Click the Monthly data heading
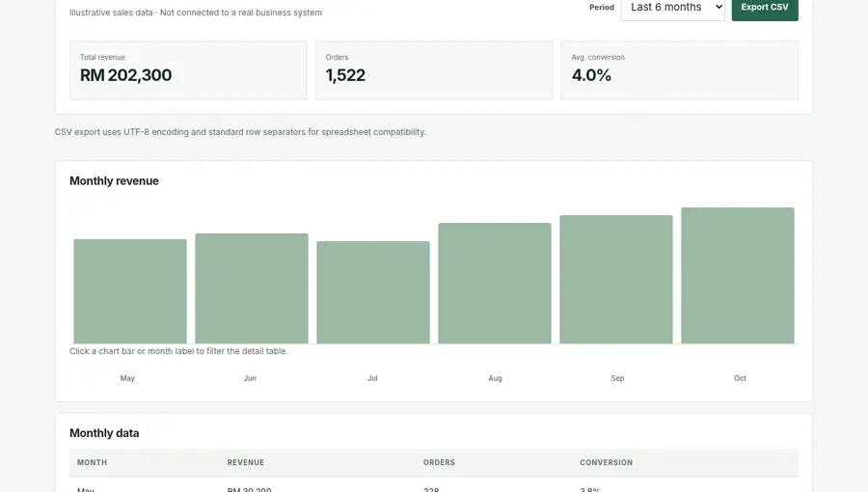Screen dimensions: 868x492 (x=104, y=433)
